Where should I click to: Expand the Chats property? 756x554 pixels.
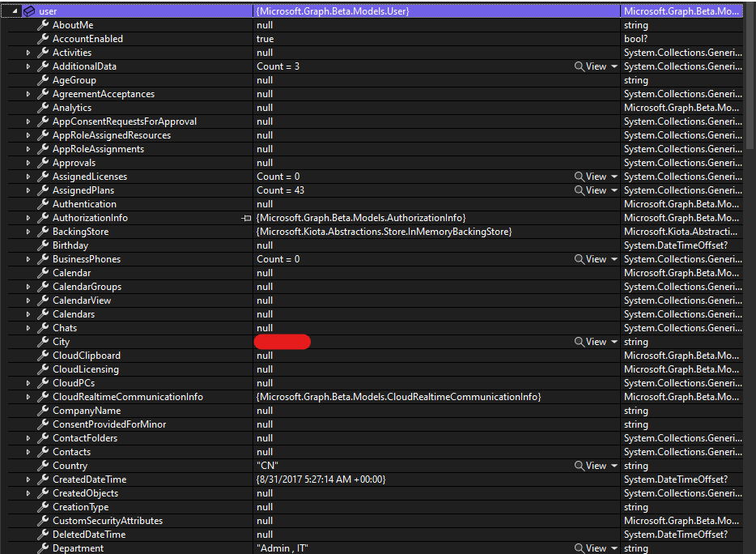coord(28,328)
